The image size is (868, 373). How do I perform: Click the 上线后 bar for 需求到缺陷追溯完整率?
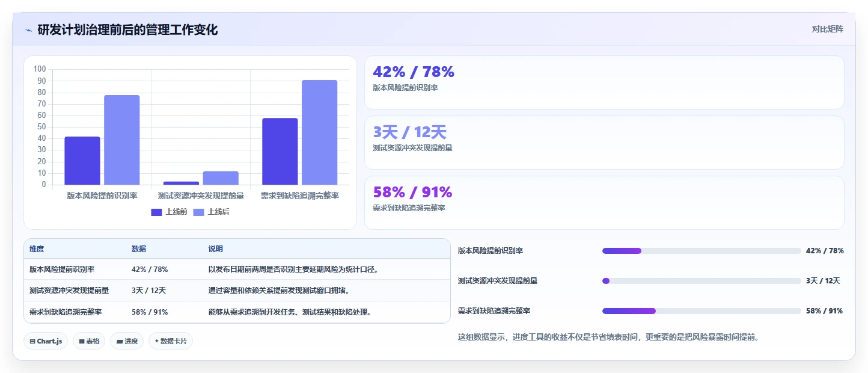coord(320,132)
